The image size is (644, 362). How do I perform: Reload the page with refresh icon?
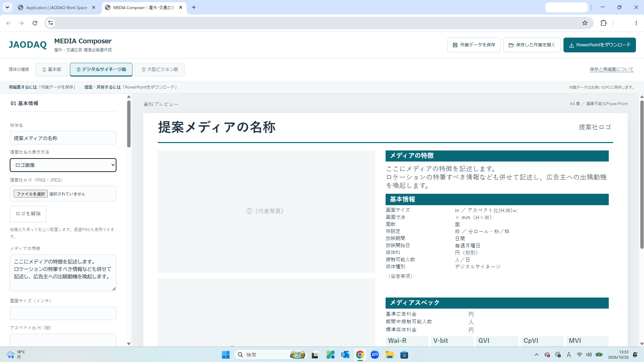pyautogui.click(x=35, y=23)
